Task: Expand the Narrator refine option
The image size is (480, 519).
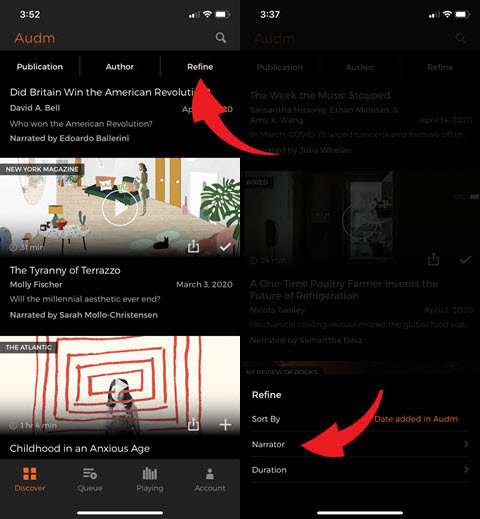Action: 360,444
